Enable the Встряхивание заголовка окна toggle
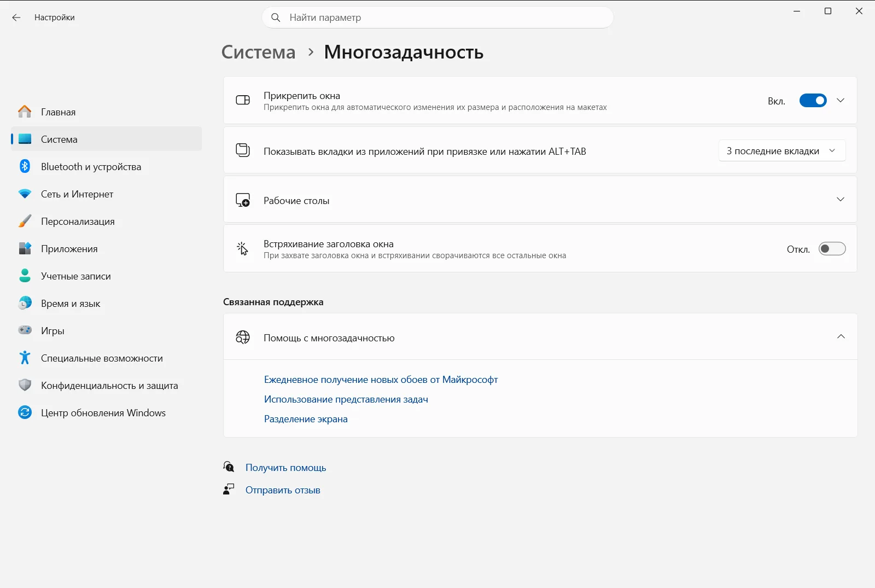The height and width of the screenshot is (588, 875). click(x=832, y=249)
